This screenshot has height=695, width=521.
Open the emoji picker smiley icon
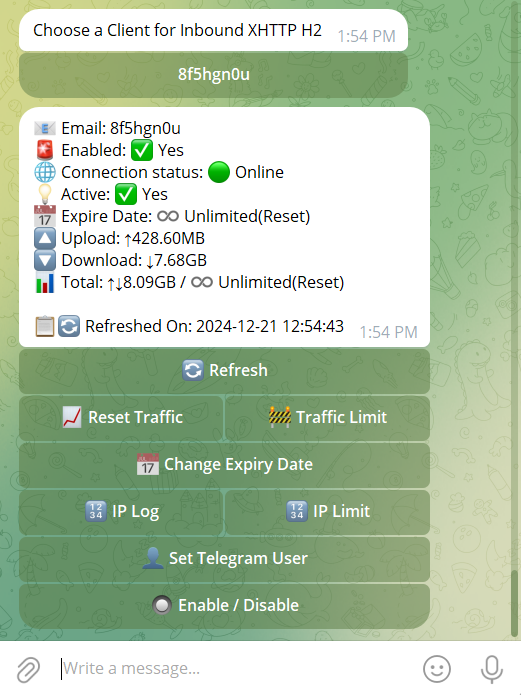[x=437, y=669]
